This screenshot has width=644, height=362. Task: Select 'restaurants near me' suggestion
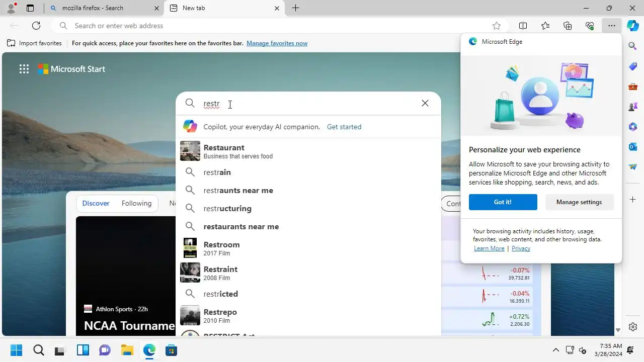click(308, 226)
